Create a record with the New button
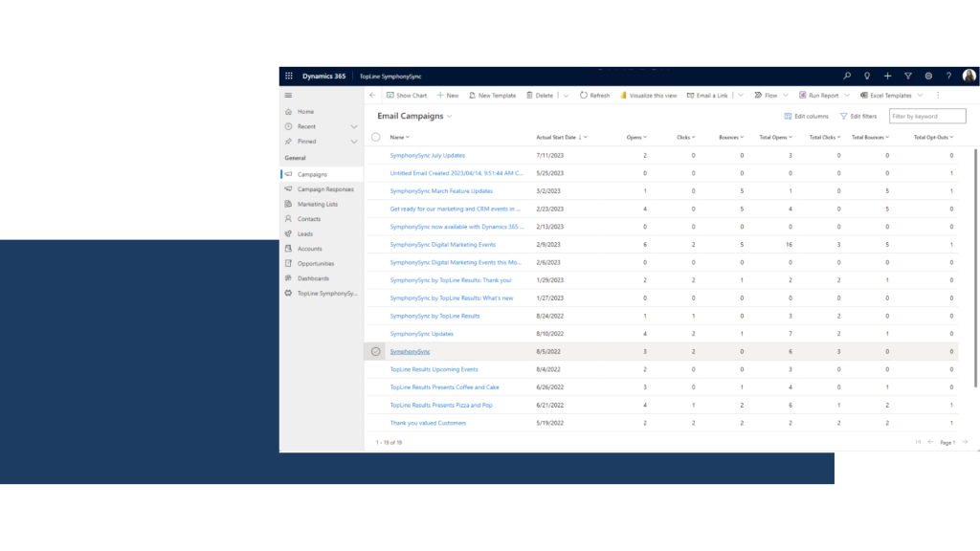The width and height of the screenshot is (980, 551). [448, 96]
